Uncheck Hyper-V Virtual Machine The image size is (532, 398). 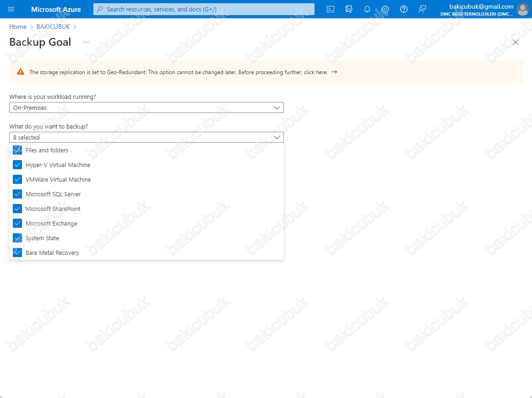[x=17, y=165]
